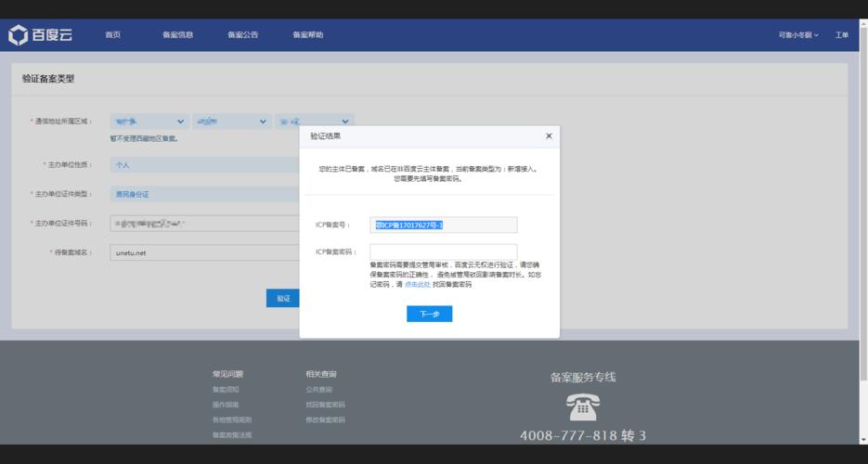The image size is (868, 464).
Task: Open the 首页 nav item
Action: [113, 35]
